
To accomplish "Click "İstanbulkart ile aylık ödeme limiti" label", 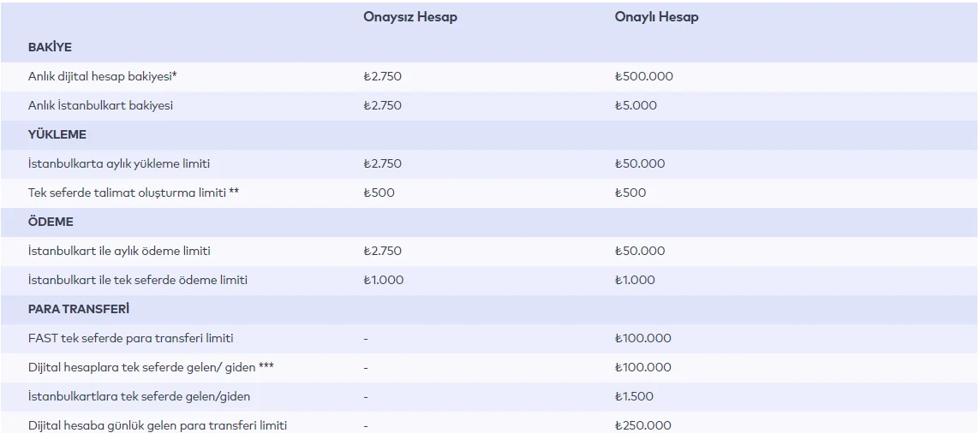I will point(119,251).
